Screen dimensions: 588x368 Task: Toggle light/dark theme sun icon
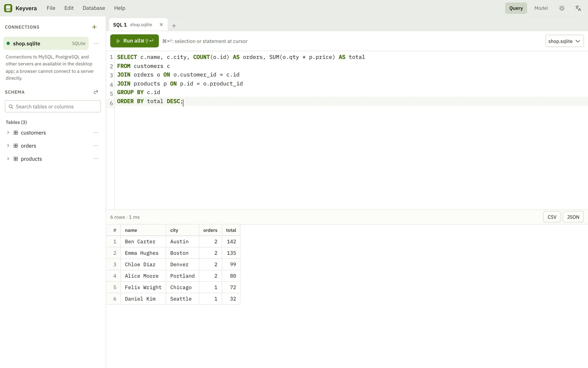click(x=562, y=8)
